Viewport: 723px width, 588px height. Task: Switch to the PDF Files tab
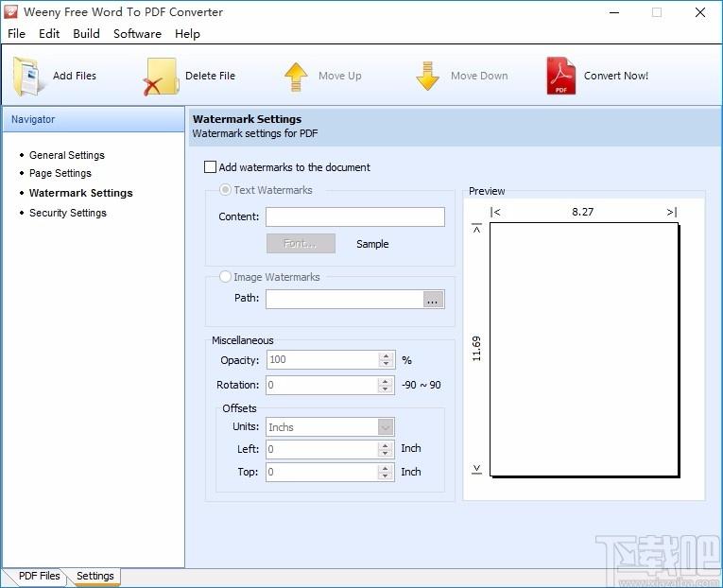pyautogui.click(x=39, y=576)
